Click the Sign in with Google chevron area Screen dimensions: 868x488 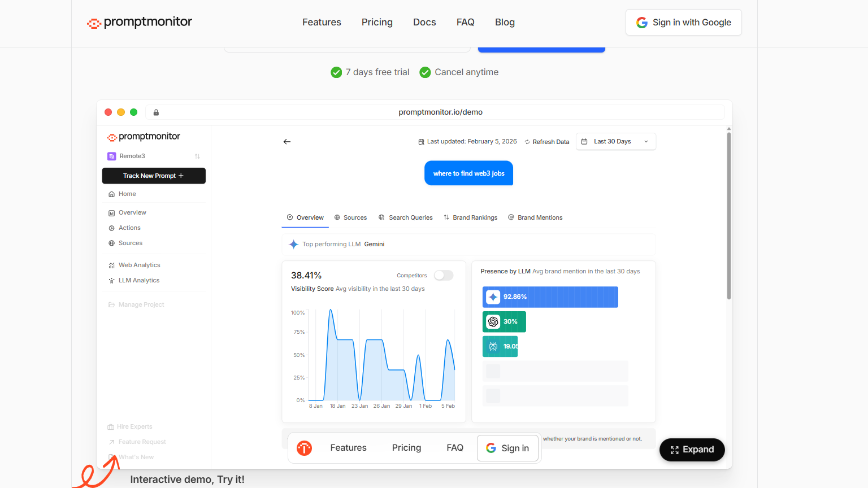(729, 23)
